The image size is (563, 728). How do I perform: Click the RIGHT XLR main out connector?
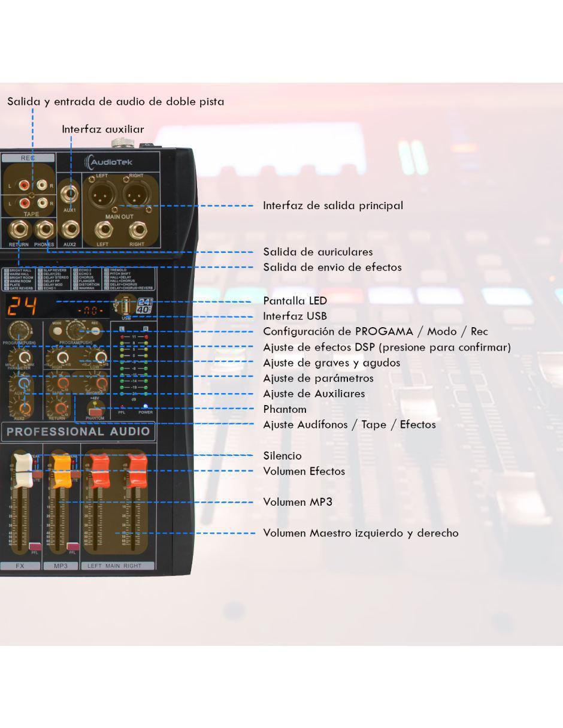click(137, 195)
